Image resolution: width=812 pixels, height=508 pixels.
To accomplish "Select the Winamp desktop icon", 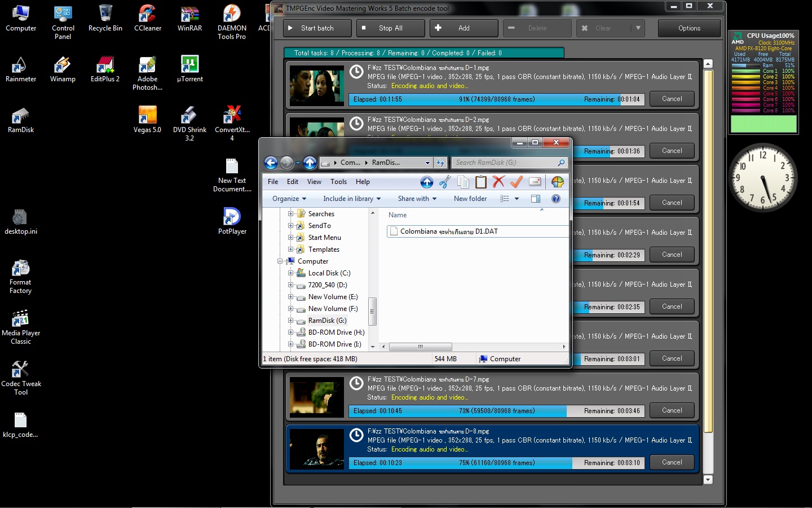I will coord(63,69).
